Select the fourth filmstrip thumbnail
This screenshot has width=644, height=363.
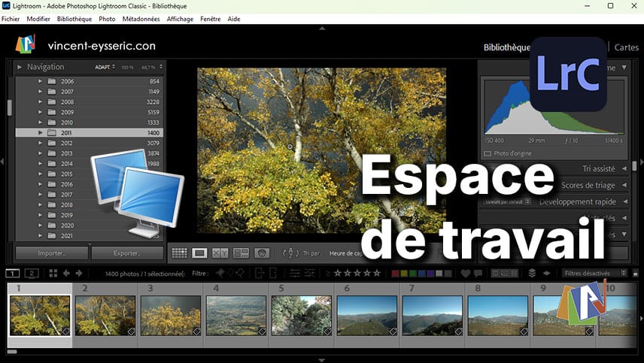coord(236,315)
